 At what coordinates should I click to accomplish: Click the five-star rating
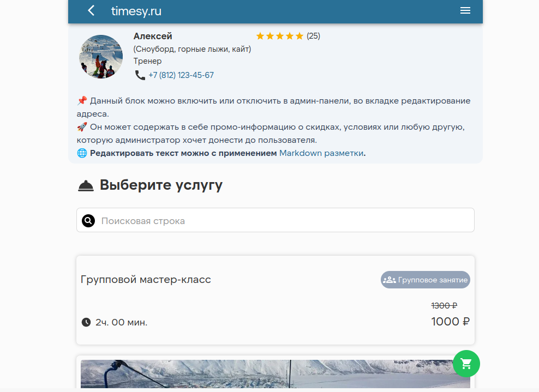(279, 37)
